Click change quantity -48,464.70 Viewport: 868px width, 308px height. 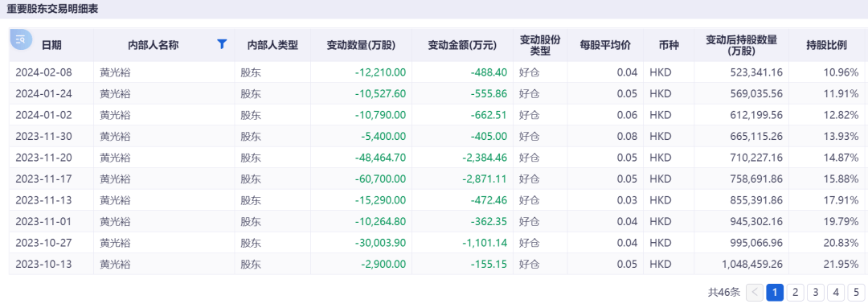point(380,158)
